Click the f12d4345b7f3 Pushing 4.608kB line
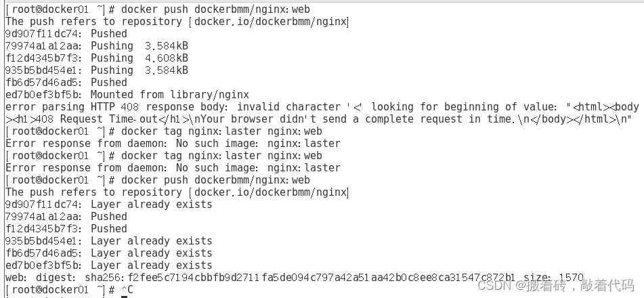Viewport: 644px width, 298px height. tap(97, 58)
